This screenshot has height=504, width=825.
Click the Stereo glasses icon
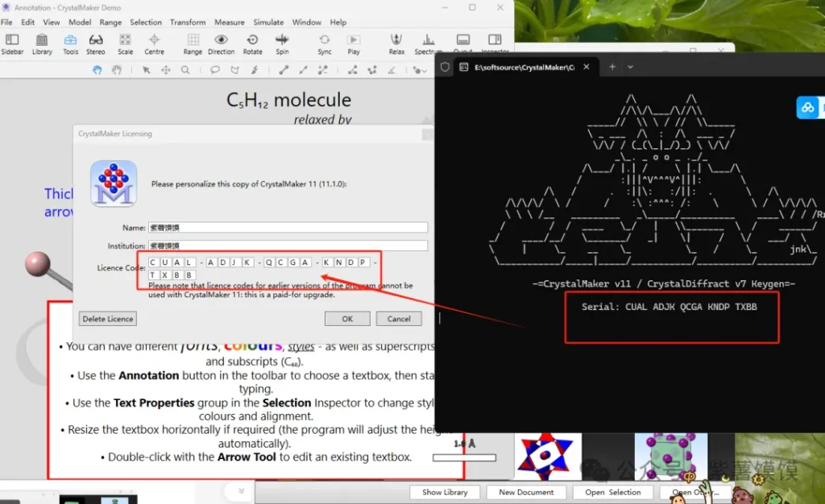pyautogui.click(x=96, y=43)
